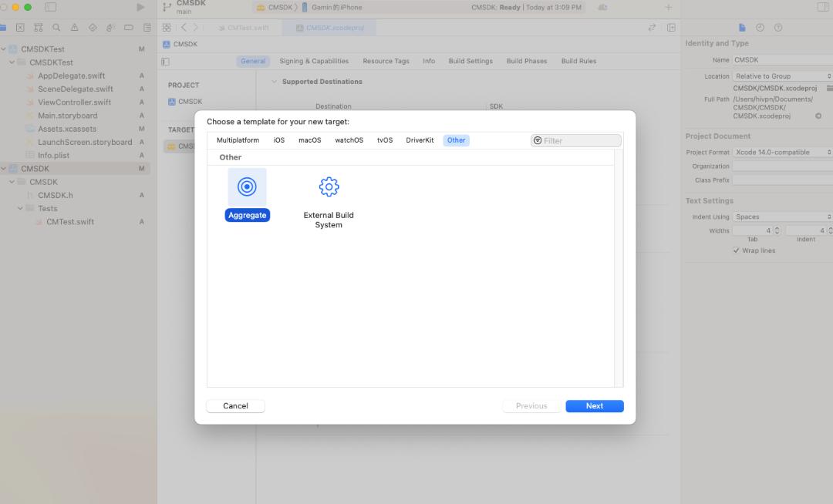This screenshot has height=504, width=833.
Task: Cancel the template chooser dialog
Action: 235,406
